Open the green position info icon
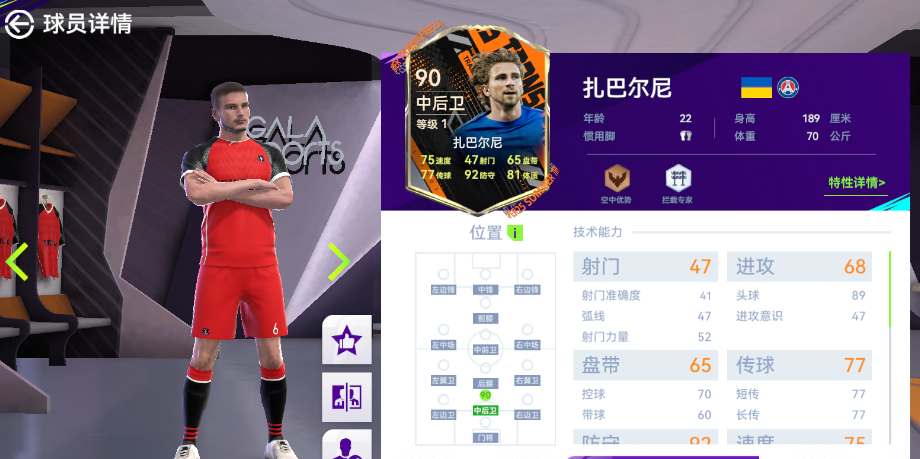920x459 pixels. 515,233
